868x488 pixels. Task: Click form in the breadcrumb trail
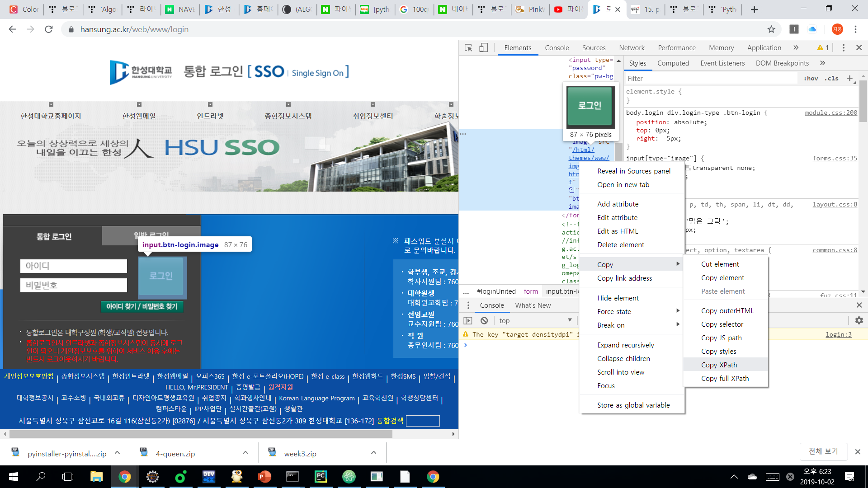click(x=531, y=291)
